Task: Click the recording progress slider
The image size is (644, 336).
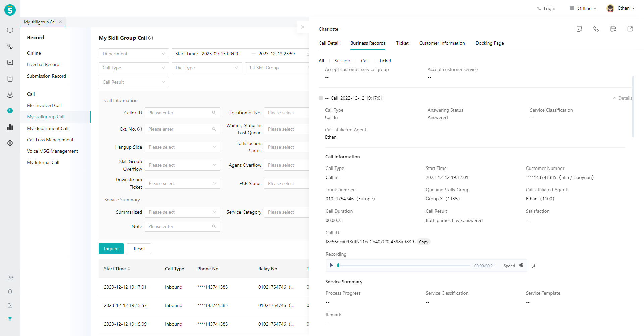Action: (x=404, y=265)
